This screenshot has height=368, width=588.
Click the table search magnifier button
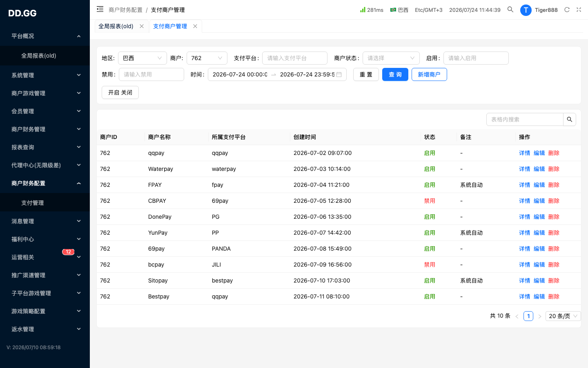pyautogui.click(x=570, y=119)
